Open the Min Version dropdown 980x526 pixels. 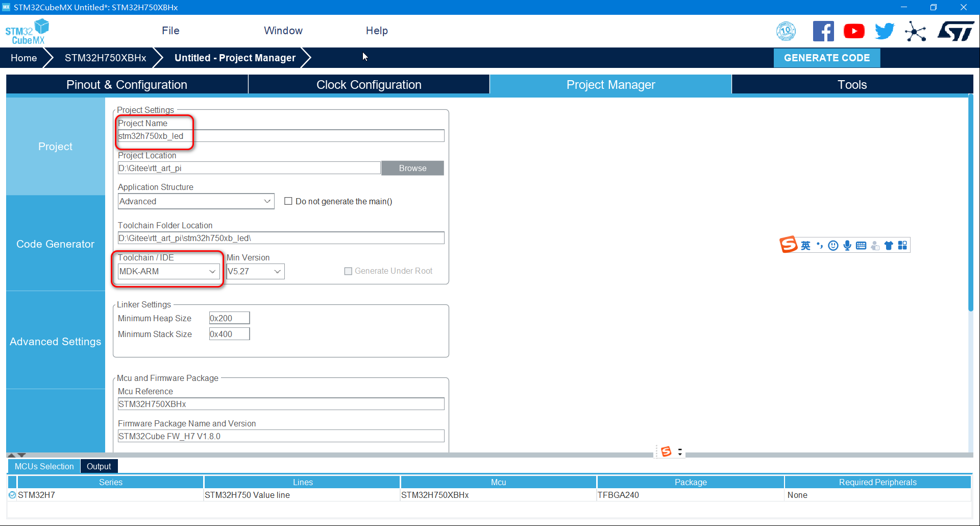[x=255, y=271]
